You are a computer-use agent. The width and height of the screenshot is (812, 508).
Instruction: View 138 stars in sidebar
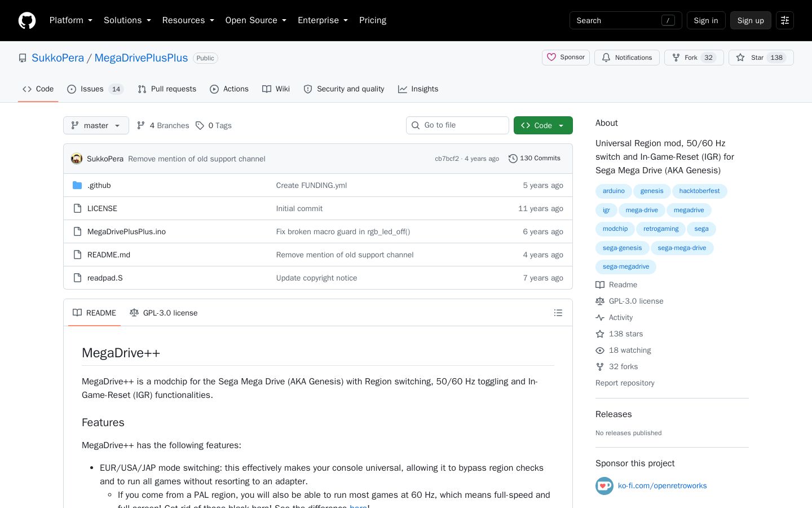tap(619, 334)
